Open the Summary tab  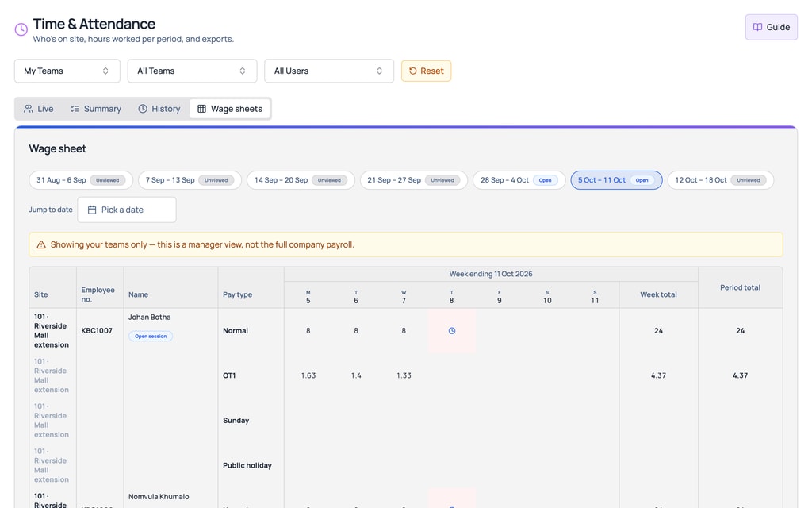point(96,109)
